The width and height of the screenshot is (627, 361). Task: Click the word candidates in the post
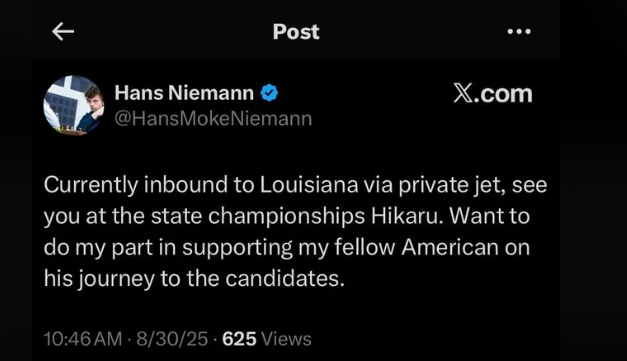pos(285,279)
